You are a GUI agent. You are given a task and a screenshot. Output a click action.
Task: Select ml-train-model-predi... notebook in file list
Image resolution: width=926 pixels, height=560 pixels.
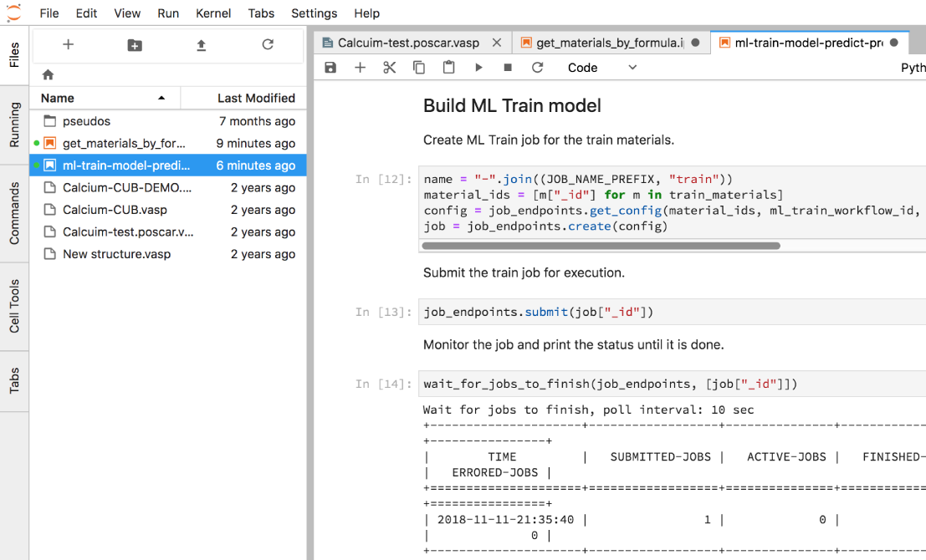tap(168, 165)
